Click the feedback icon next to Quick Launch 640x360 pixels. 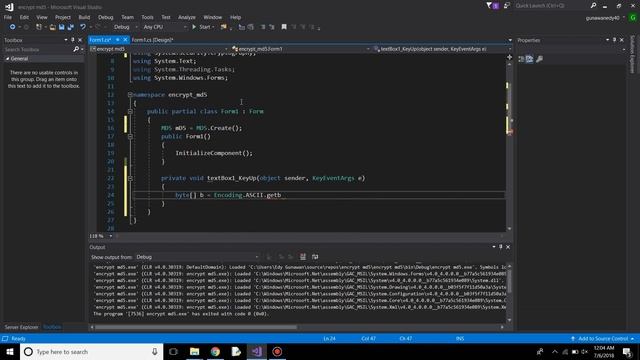tap(507, 6)
